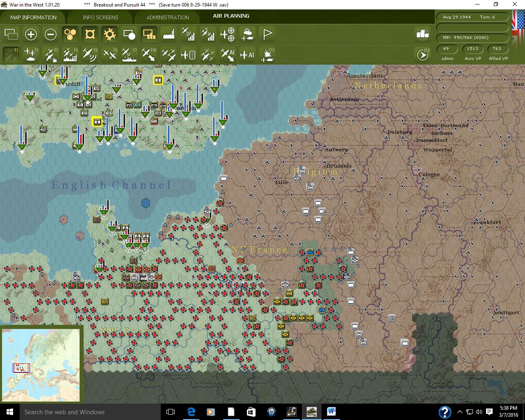Image resolution: width=525 pixels, height=420 pixels.
Task: Click the Duisburg city label on map
Action: coord(399,132)
